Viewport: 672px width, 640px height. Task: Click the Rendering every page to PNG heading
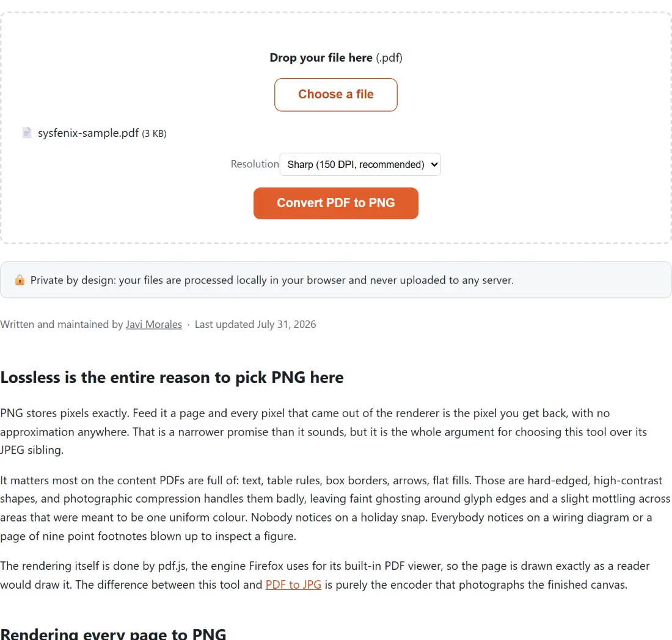[113, 633]
